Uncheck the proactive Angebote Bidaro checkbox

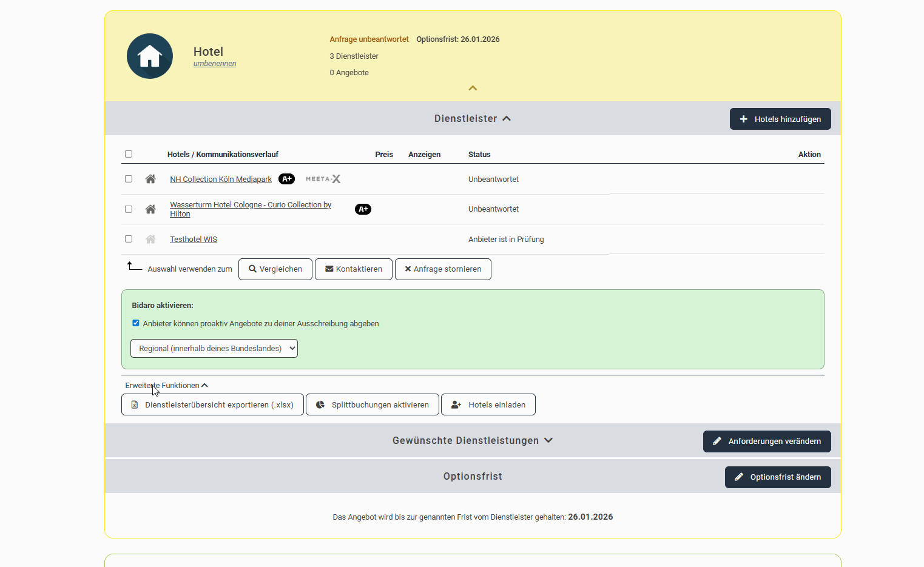click(x=136, y=323)
